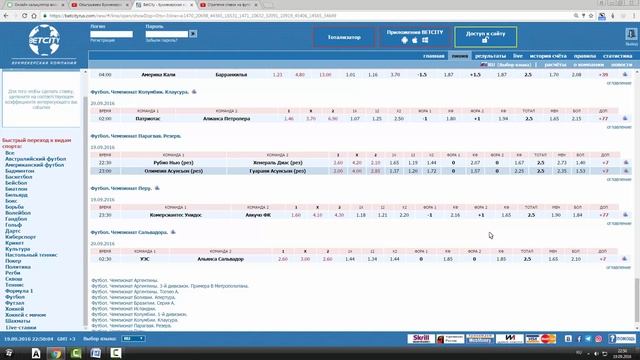Click the Instagram social icon
The width and height of the screenshot is (640, 360).
598,339
